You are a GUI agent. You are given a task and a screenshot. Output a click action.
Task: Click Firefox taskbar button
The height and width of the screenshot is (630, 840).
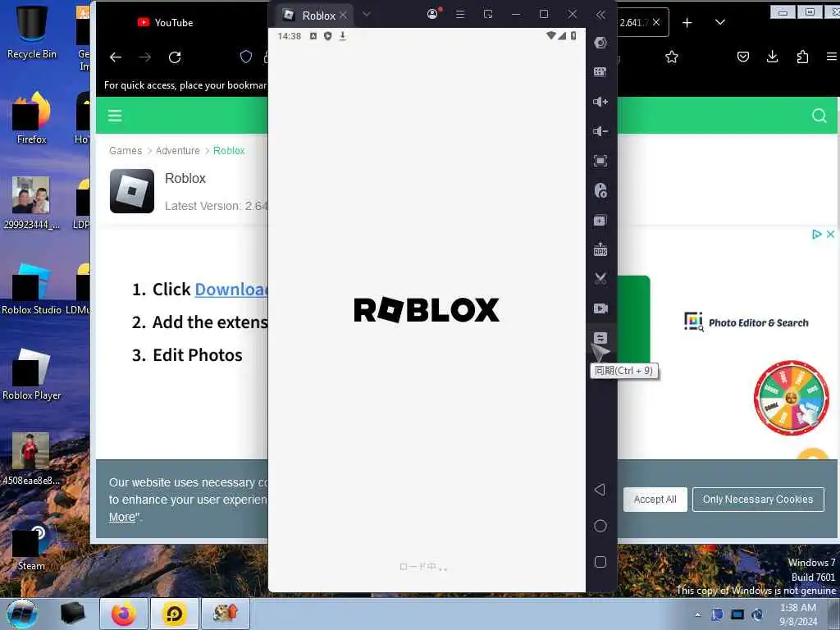tap(125, 614)
